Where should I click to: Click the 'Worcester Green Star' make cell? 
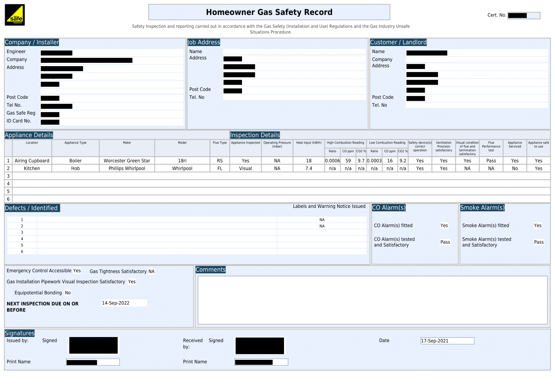[x=127, y=161]
